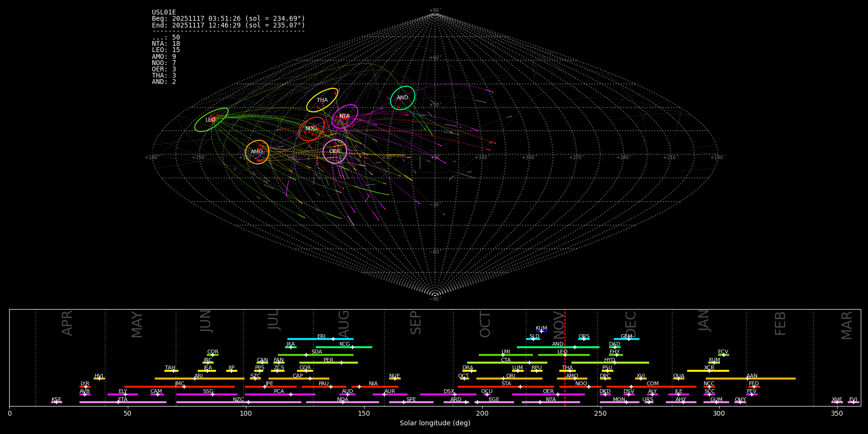The width and height of the screenshot is (868, 434).
Task: Click the +90° label atop the sky map
Action: coord(435,11)
